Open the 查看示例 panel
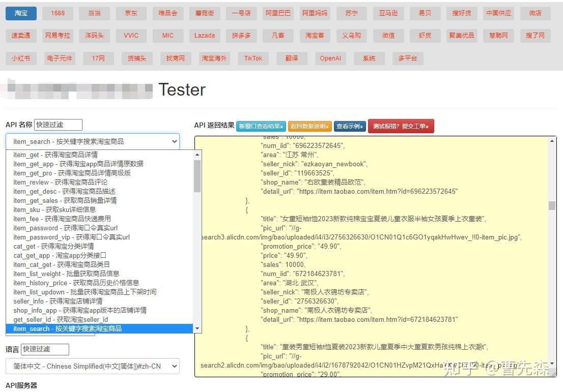This screenshot has height=392, width=563. (350, 126)
